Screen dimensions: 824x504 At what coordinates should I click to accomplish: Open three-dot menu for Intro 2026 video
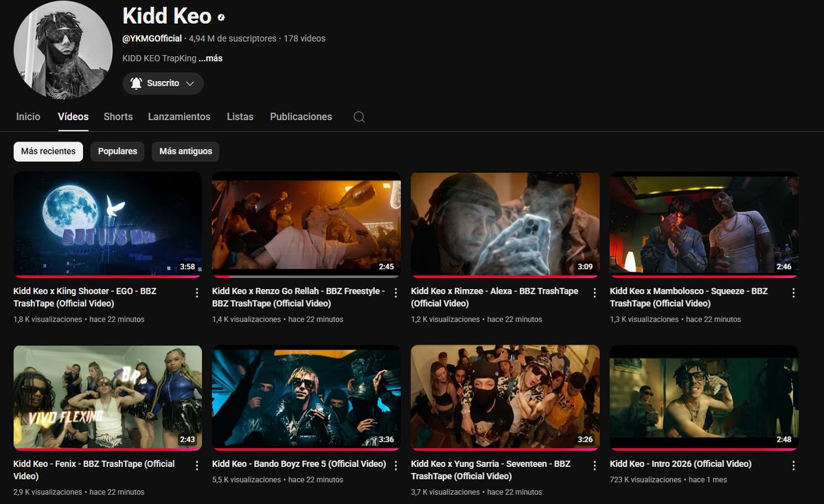[793, 465]
